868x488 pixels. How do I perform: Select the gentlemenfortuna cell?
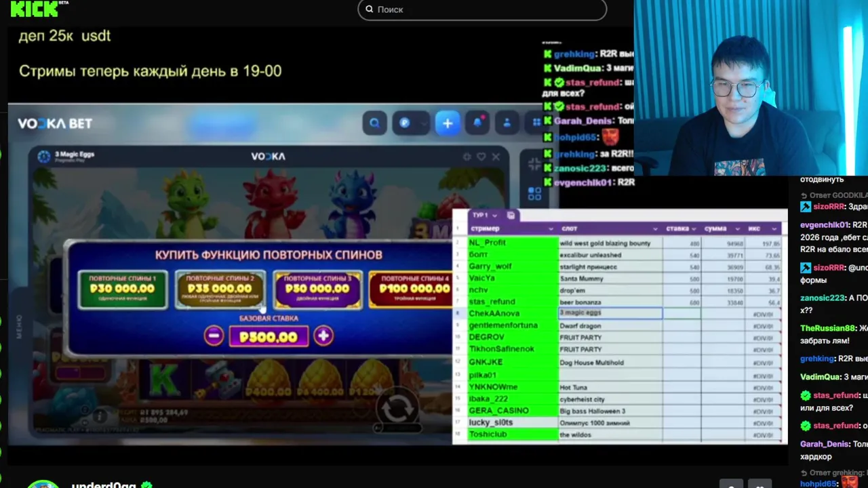coord(512,325)
